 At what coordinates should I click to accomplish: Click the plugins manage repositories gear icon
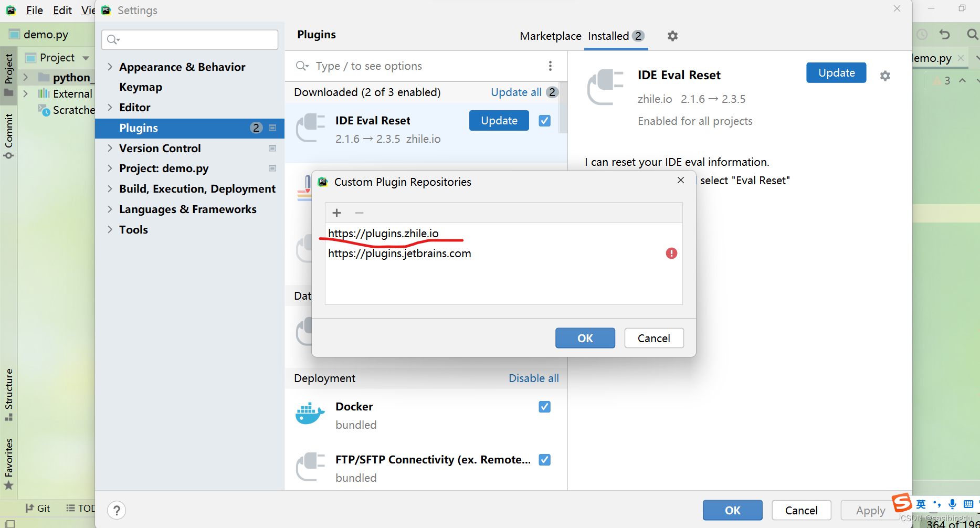pos(672,36)
